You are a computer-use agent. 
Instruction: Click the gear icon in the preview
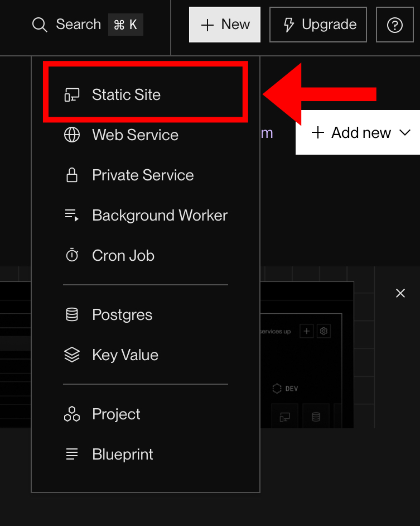click(x=324, y=331)
